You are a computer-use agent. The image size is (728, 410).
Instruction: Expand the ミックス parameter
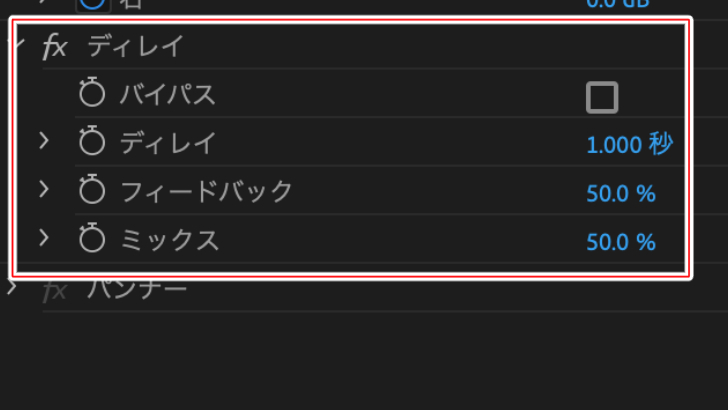click(x=44, y=237)
